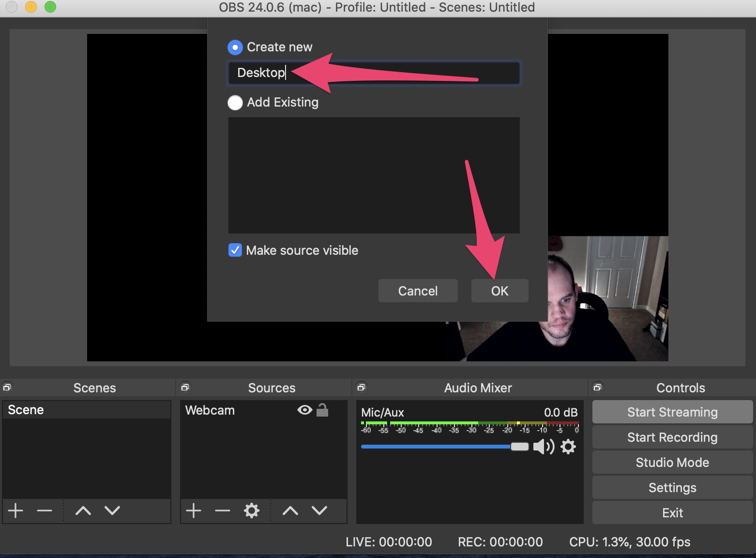Enable Studio Mode
Screen dimensions: 756x558
tap(673, 463)
